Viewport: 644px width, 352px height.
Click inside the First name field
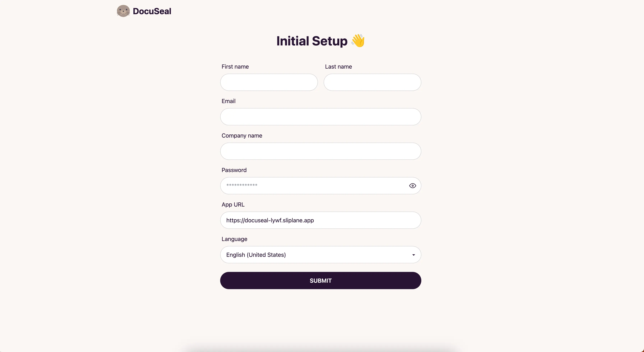(268, 82)
